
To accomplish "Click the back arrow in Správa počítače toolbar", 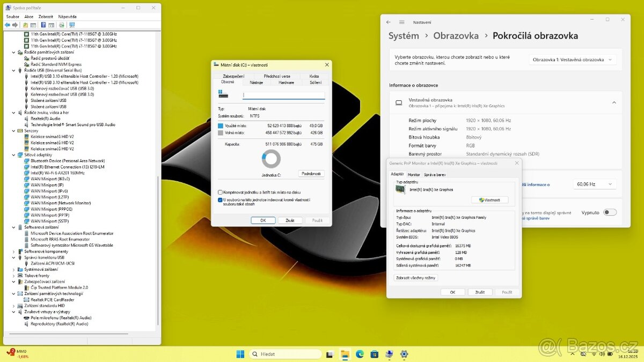I will (8, 25).
